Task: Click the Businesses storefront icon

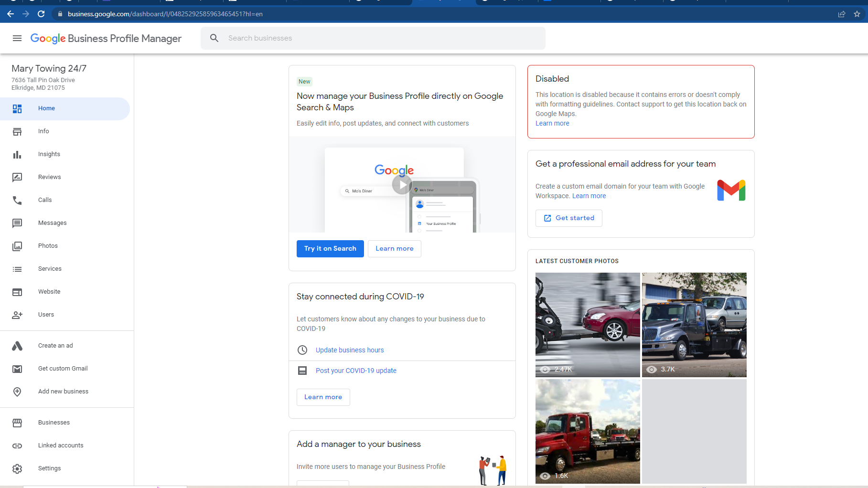Action: (x=17, y=423)
